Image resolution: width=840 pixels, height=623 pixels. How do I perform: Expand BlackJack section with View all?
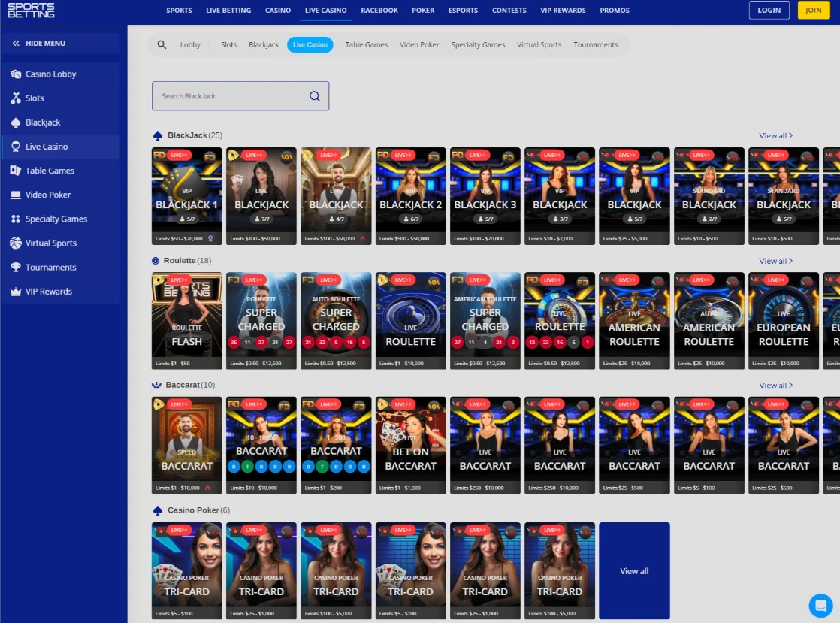[x=775, y=136]
